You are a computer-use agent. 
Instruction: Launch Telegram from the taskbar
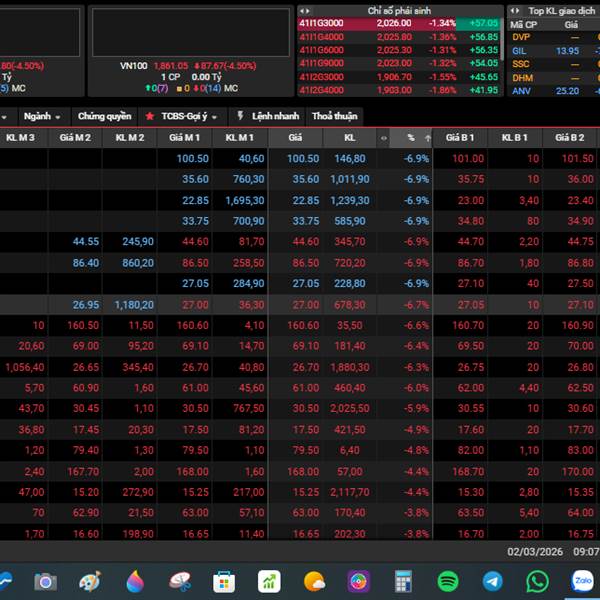pyautogui.click(x=492, y=581)
